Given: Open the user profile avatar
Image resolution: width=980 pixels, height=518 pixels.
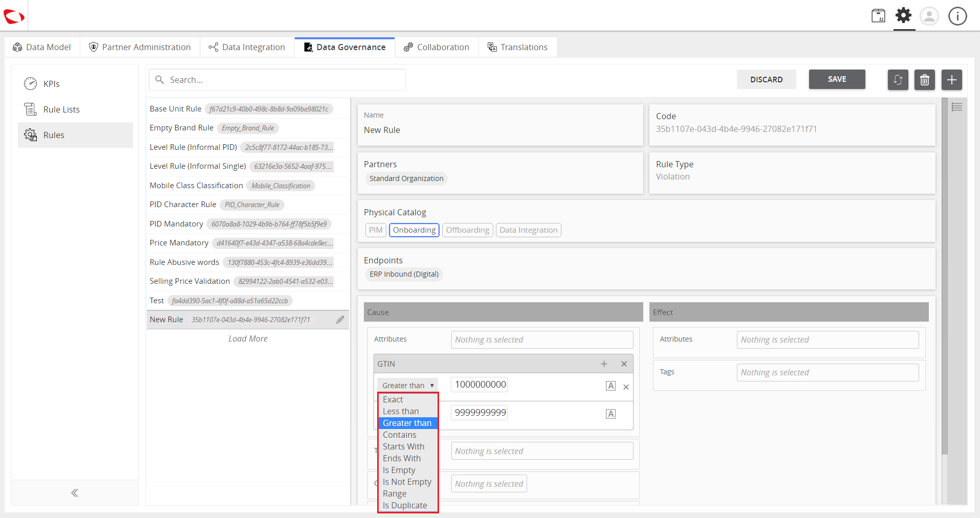Looking at the screenshot, I should 929,16.
